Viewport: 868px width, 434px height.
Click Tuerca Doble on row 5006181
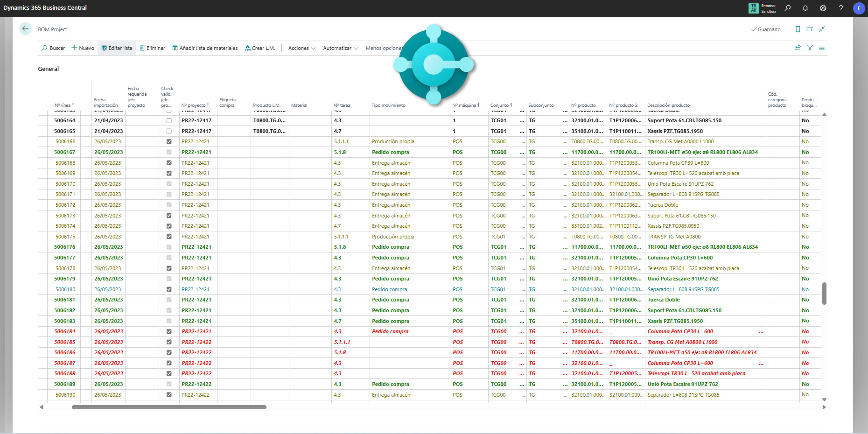663,300
